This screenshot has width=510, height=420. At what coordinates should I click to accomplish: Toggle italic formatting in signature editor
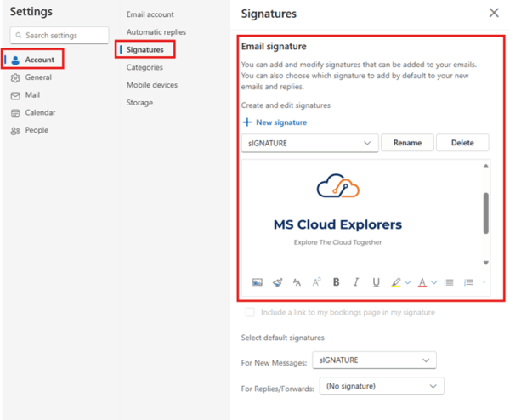tap(356, 282)
